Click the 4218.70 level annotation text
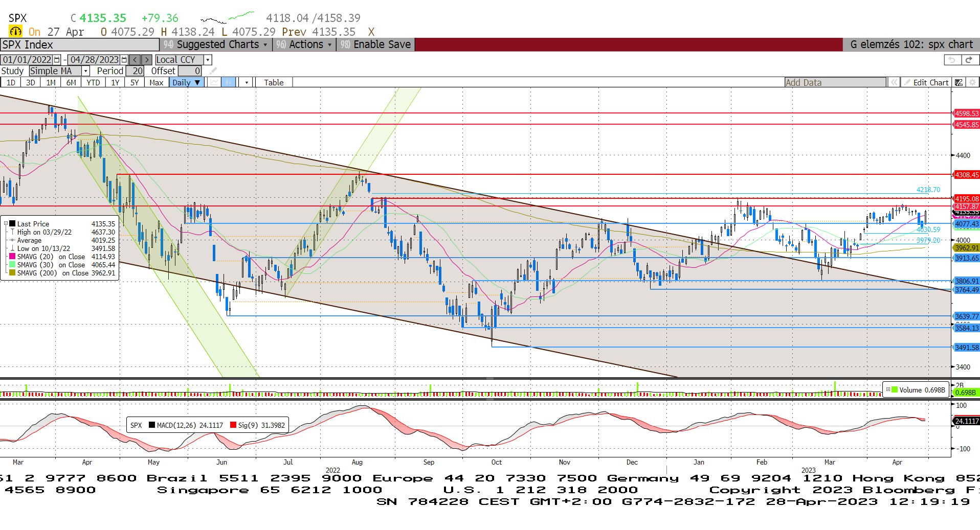980x530 pixels. click(x=928, y=190)
